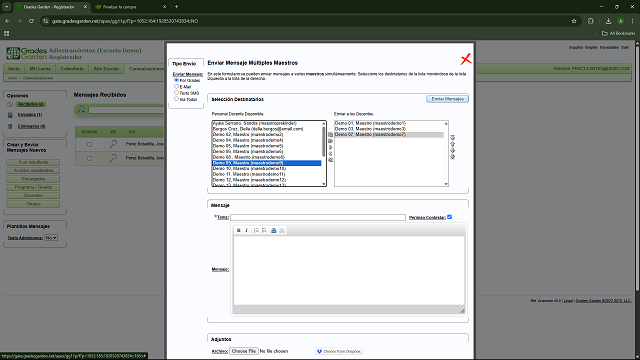The height and width of the screenshot is (360, 640).
Task: Toggle Permite Contestar checkbox
Action: (449, 217)
